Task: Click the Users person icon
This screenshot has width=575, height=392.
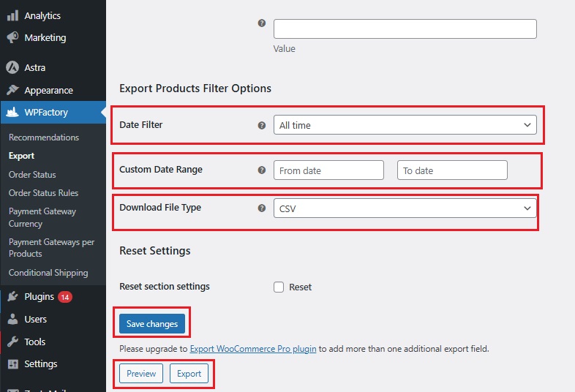Action: pos(12,319)
